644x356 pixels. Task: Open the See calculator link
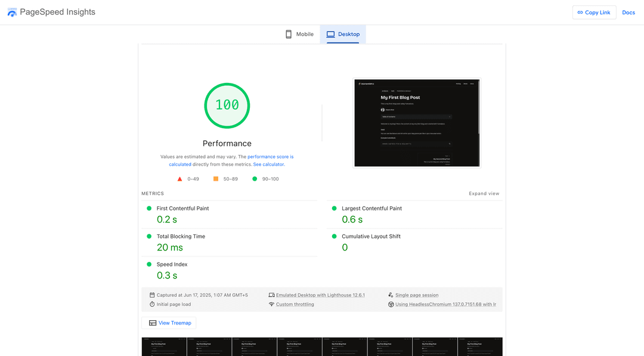coord(268,164)
